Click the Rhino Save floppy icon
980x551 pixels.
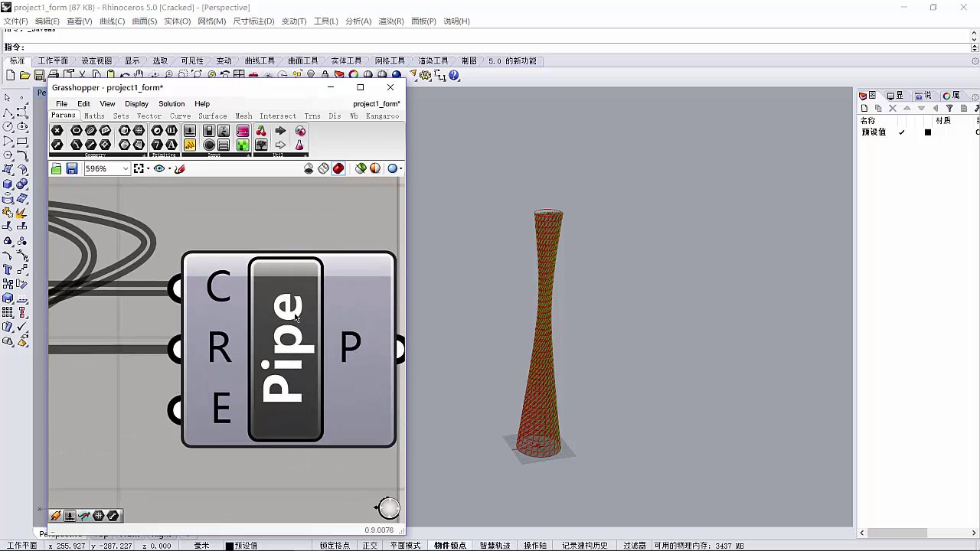click(39, 75)
